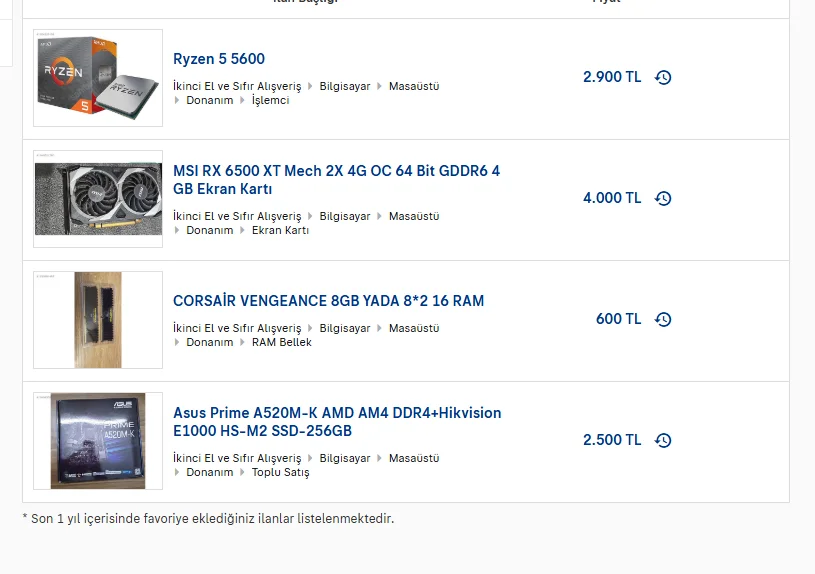Go to İşlemci category in Ryzen row
Image resolution: width=815 pixels, height=574 pixels.
pyautogui.click(x=270, y=100)
